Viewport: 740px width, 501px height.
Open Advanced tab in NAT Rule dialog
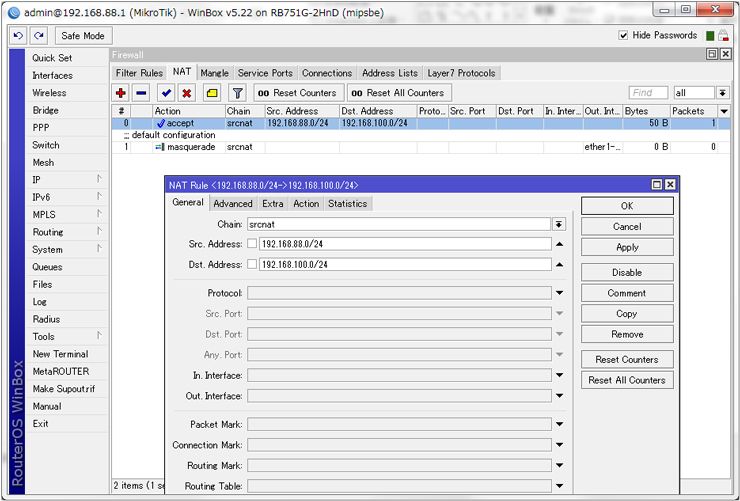click(x=233, y=203)
